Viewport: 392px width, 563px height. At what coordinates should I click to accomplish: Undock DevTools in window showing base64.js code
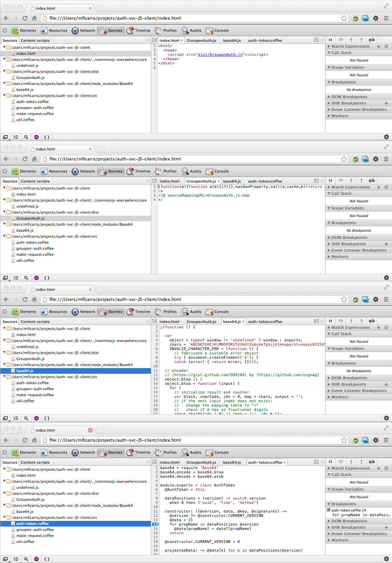[x=5, y=418]
